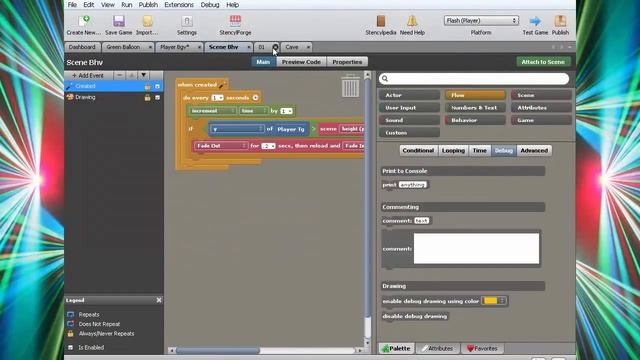Launch StencylForge from the toolbar
This screenshot has width=640, height=360.
(235, 21)
